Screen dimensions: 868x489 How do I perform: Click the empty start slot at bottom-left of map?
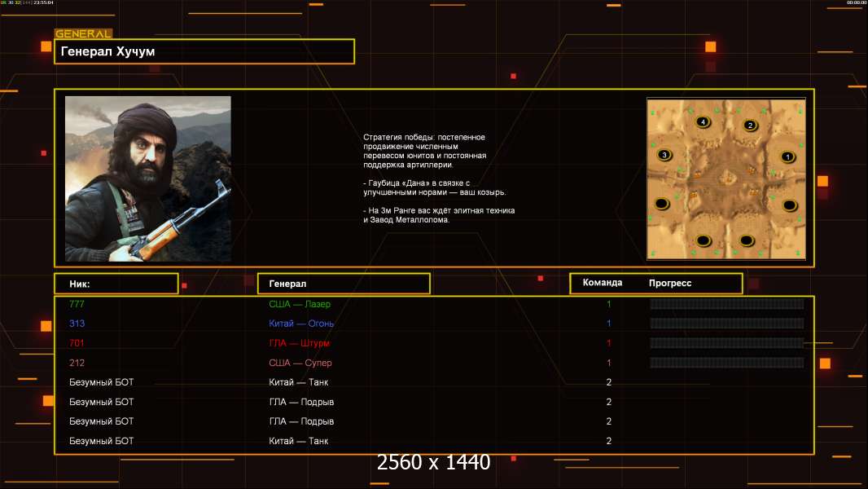click(704, 240)
